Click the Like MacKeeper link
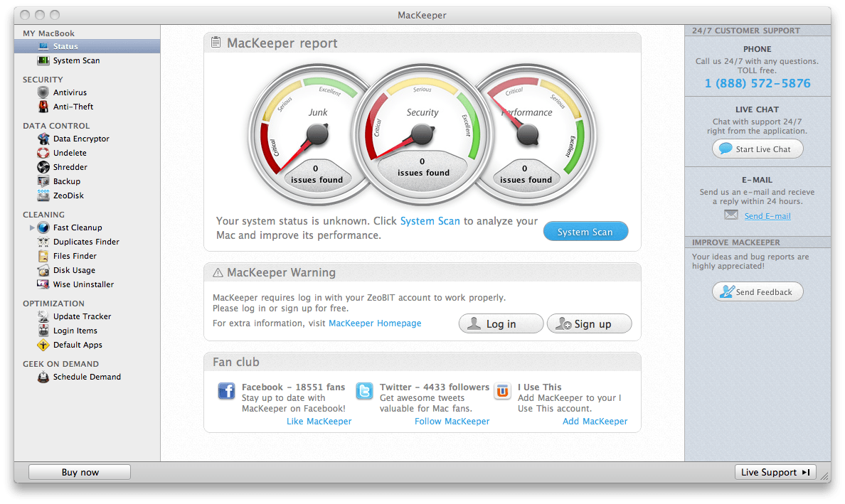 [x=319, y=421]
